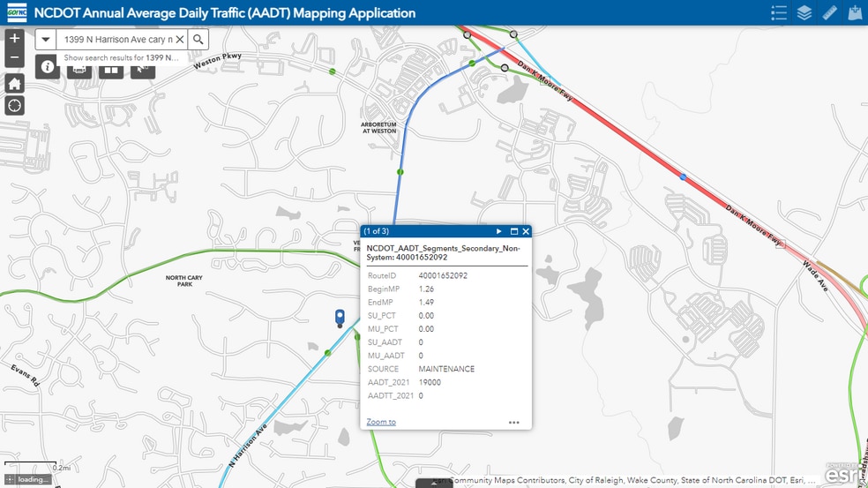This screenshot has height=488, width=868.
Task: Open the Measurement ruler tool
Action: point(829,12)
